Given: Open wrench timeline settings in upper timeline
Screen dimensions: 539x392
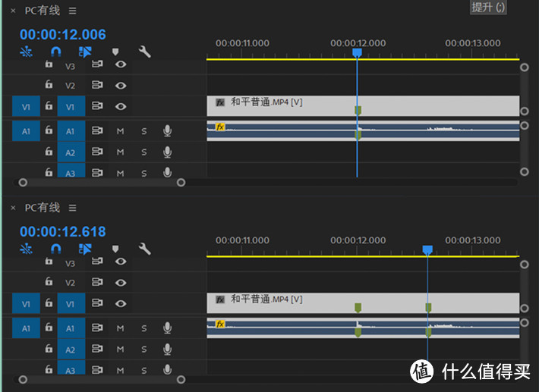Looking at the screenshot, I should click(x=144, y=52).
